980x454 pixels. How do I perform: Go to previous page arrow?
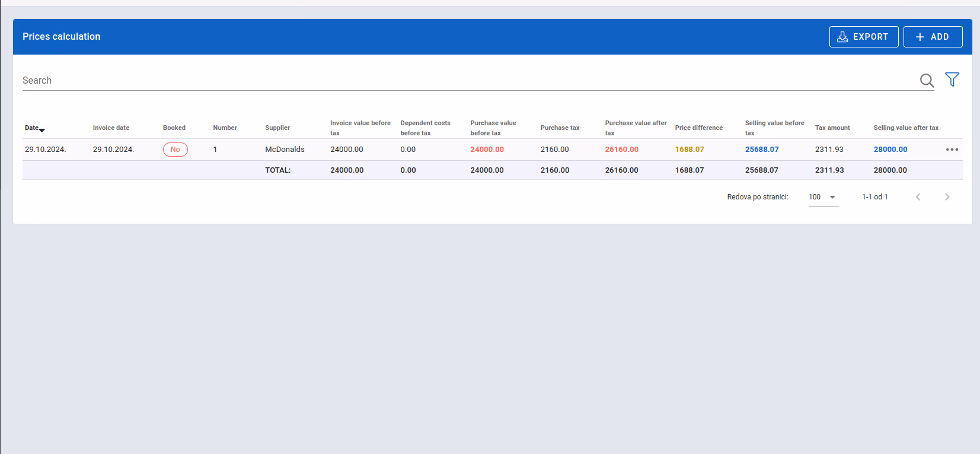[x=918, y=197]
